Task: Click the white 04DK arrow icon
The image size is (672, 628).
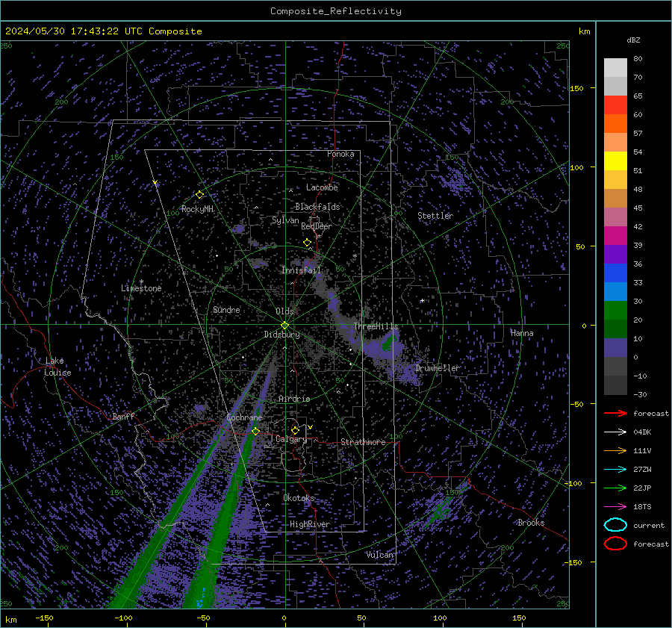Action: (615, 432)
